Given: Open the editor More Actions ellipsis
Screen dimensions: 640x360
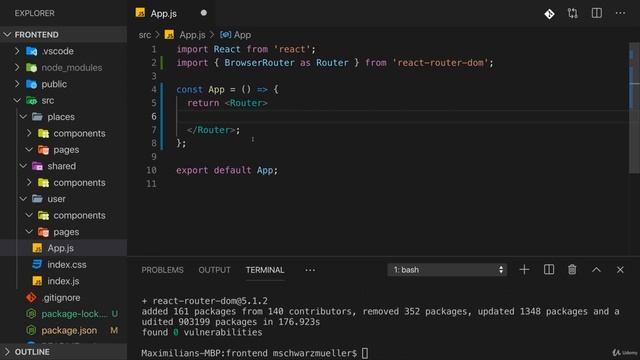Looking at the screenshot, I should 620,13.
